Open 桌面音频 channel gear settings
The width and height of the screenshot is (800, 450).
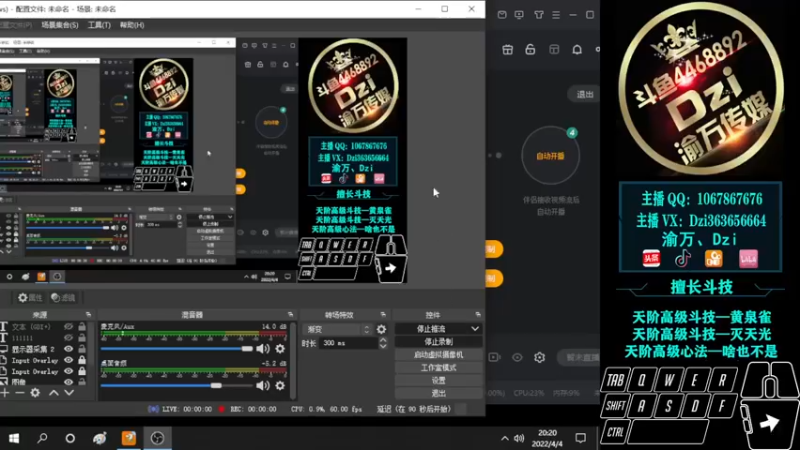pos(280,386)
